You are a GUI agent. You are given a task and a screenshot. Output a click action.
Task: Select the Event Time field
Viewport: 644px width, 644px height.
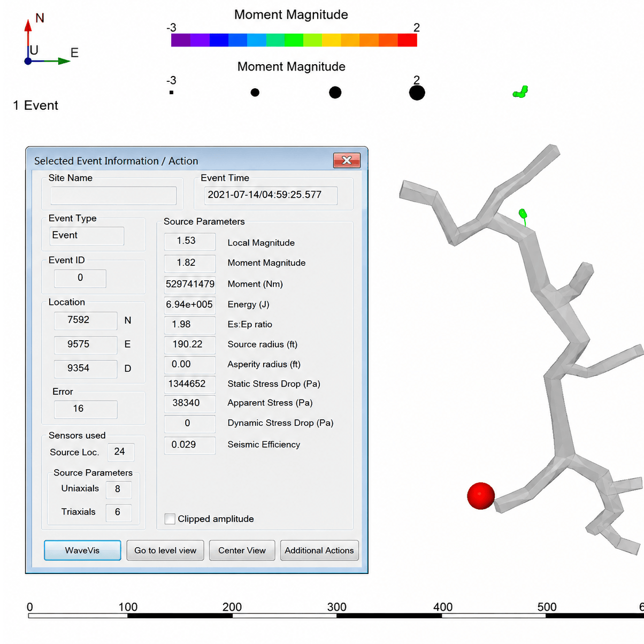(x=271, y=195)
